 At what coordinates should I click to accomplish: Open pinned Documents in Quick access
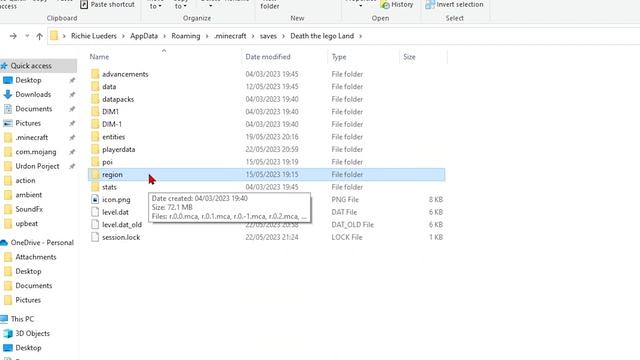click(33, 109)
